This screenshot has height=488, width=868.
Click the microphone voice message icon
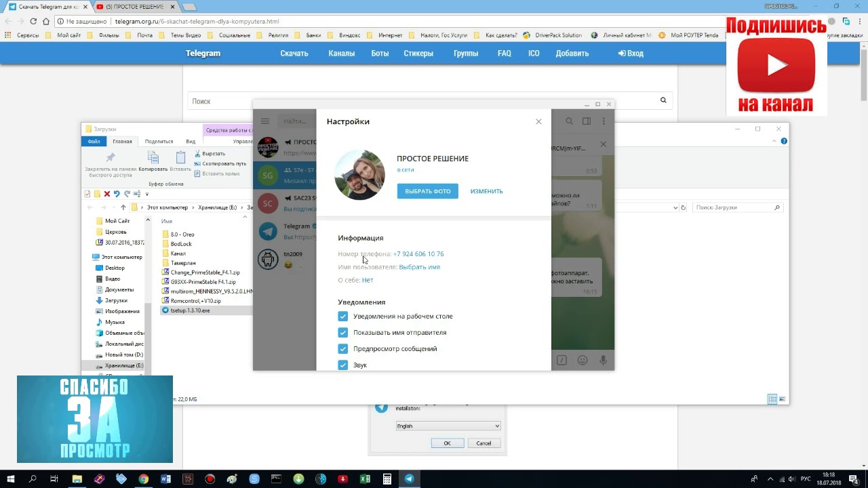point(603,361)
